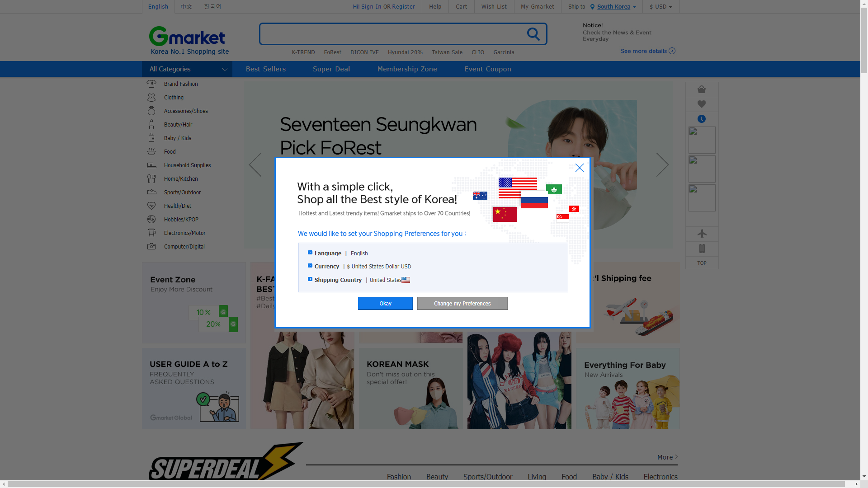Image resolution: width=868 pixels, height=488 pixels.
Task: Expand the Shipping Country preference option
Action: 310,279
